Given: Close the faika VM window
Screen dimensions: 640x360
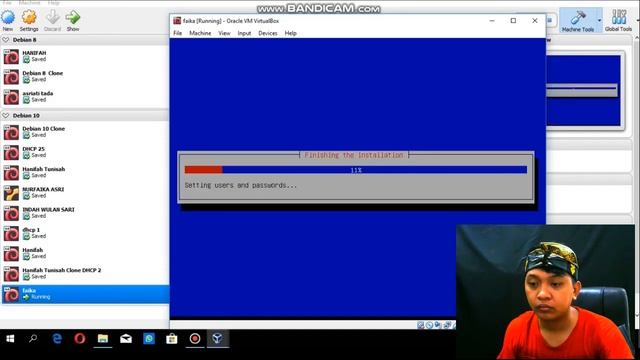Looking at the screenshot, I should click(535, 21).
